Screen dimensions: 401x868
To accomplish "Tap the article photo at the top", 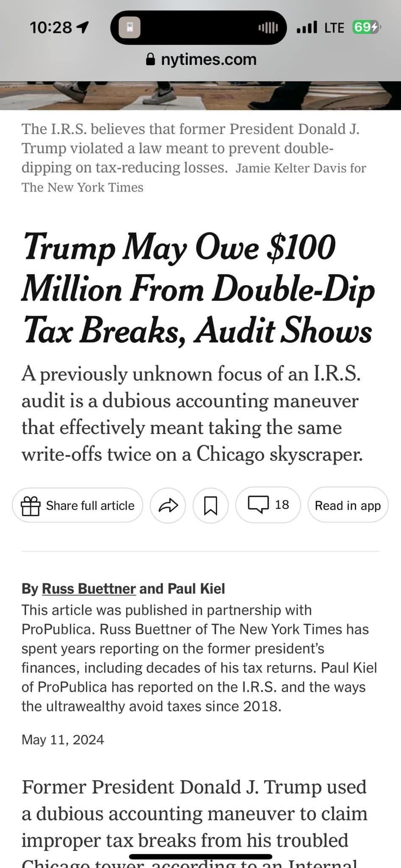I will [200, 95].
